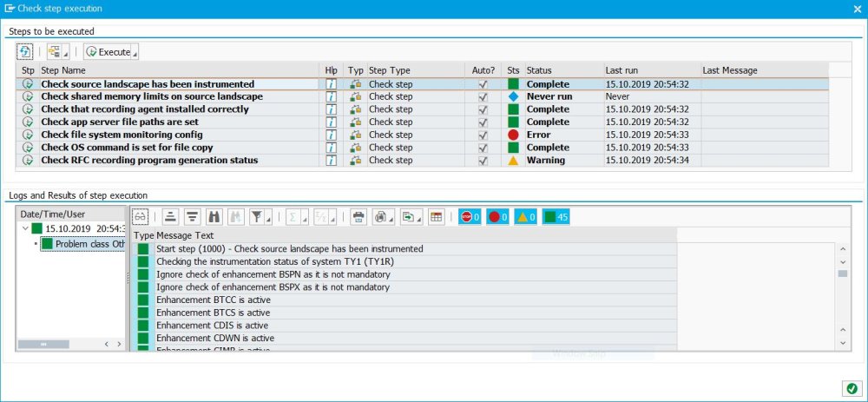Image resolution: width=868 pixels, height=402 pixels.
Task: Toggle Auto checkbox for 'Check source landscape has been instrumented'
Action: (x=483, y=84)
